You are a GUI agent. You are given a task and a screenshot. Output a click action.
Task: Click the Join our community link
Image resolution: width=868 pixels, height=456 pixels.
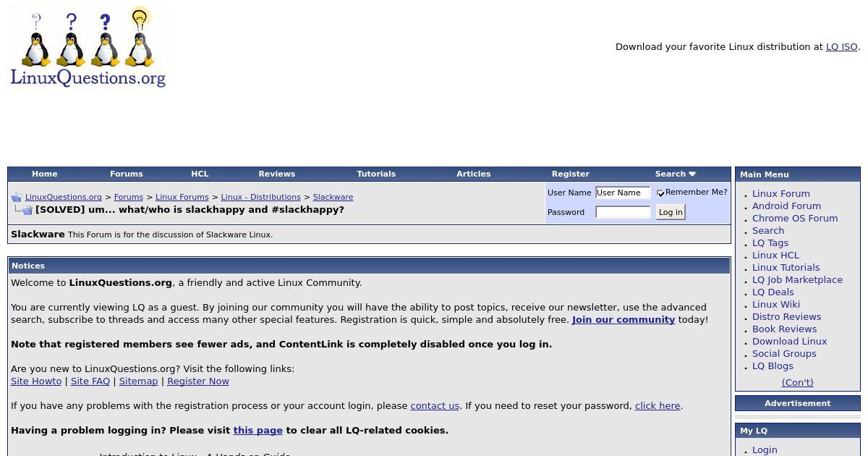pos(624,320)
